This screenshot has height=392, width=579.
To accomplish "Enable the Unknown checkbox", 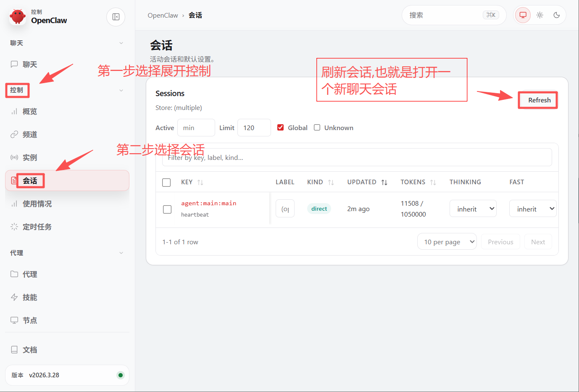I will tap(317, 128).
